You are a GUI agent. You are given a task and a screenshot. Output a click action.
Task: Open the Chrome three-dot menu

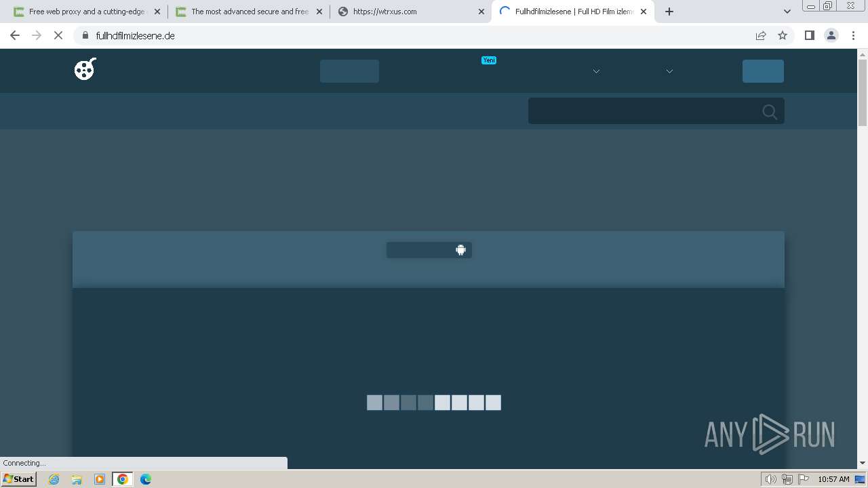click(x=854, y=35)
